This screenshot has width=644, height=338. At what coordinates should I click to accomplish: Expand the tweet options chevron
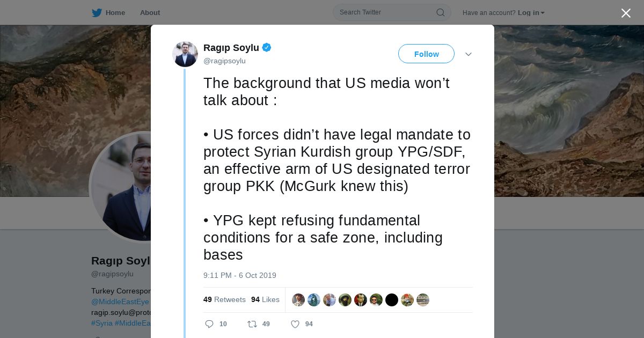[468, 54]
